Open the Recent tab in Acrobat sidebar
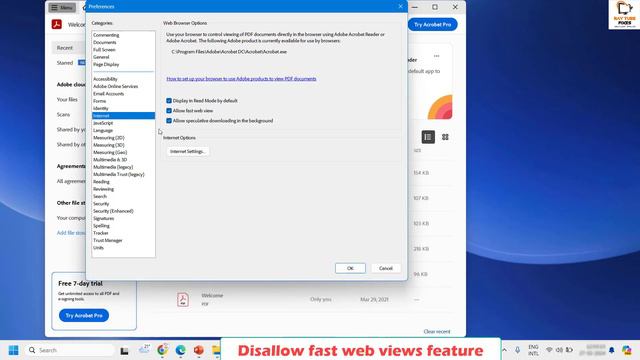This screenshot has height=360, width=640. pos(65,48)
